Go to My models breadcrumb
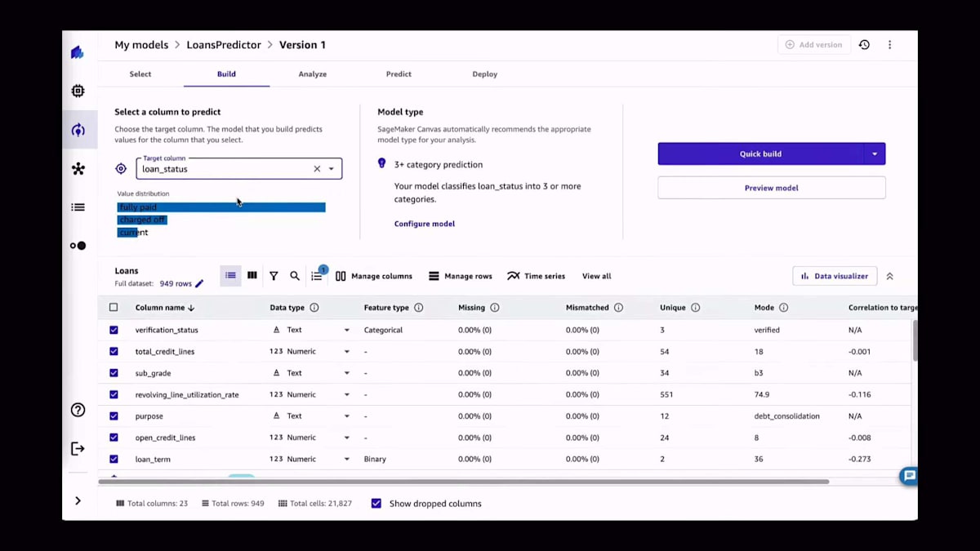 141,45
